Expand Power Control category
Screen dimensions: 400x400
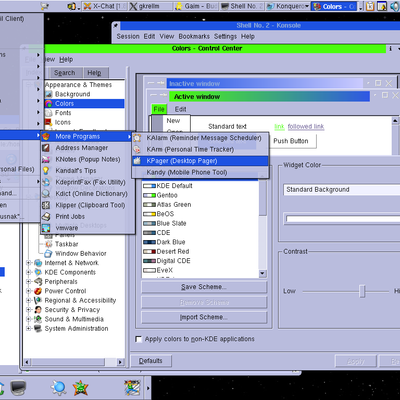[29, 291]
